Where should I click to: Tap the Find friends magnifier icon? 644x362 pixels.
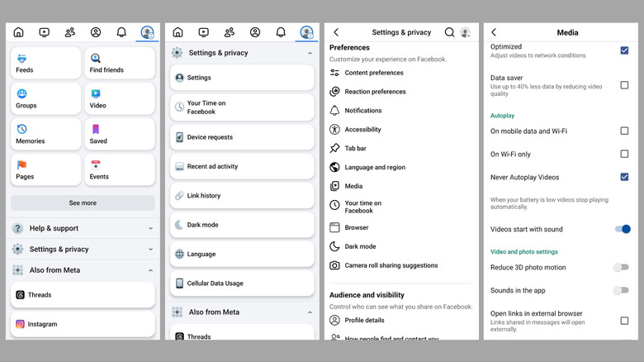pyautogui.click(x=96, y=59)
